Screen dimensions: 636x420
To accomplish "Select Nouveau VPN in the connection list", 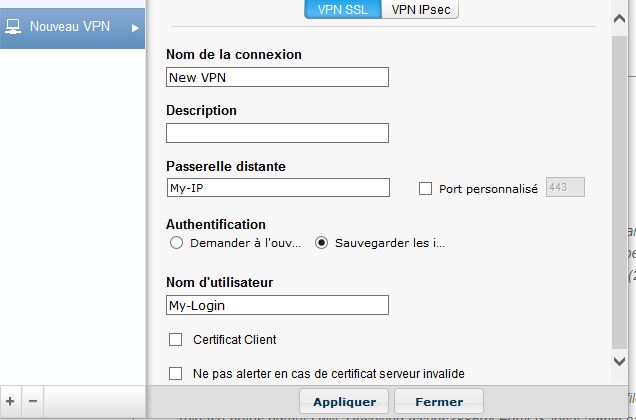I will [x=70, y=27].
